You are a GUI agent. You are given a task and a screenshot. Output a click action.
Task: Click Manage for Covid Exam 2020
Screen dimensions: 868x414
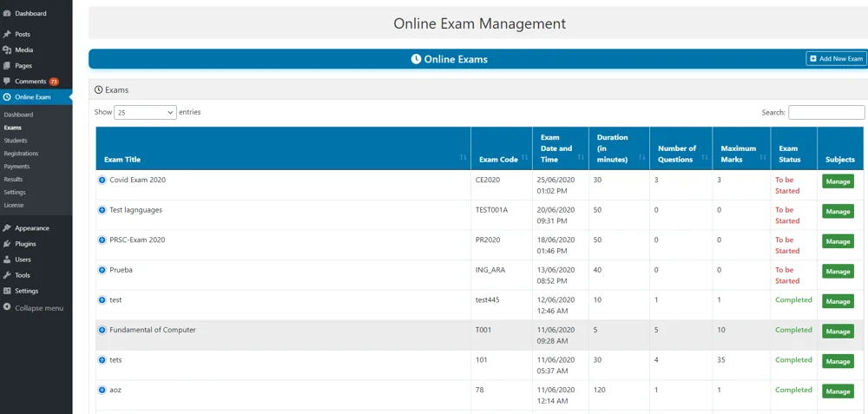coord(838,181)
